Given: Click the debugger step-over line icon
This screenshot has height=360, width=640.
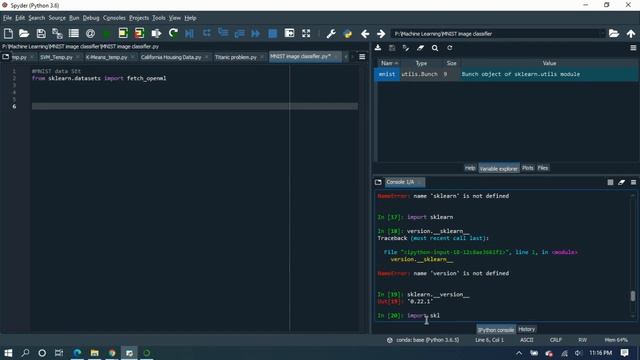Looking at the screenshot, I should click(x=207, y=33).
